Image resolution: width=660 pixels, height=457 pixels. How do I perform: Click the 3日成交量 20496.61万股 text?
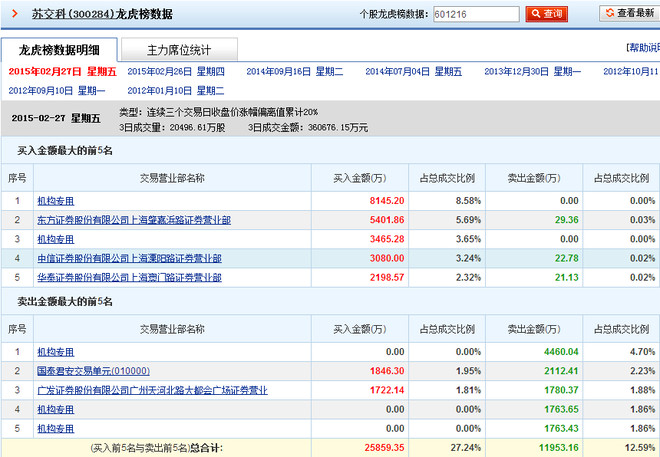pos(172,128)
